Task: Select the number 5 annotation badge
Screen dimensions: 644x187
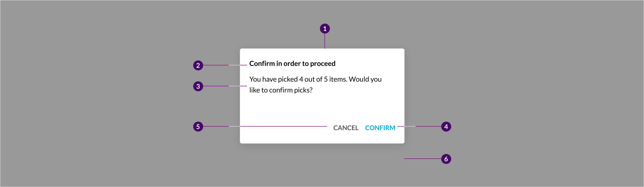Action: click(198, 127)
